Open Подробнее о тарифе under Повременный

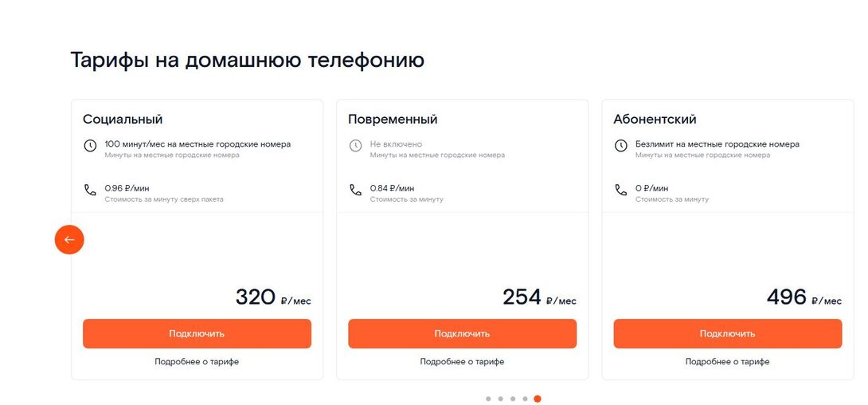(x=462, y=362)
